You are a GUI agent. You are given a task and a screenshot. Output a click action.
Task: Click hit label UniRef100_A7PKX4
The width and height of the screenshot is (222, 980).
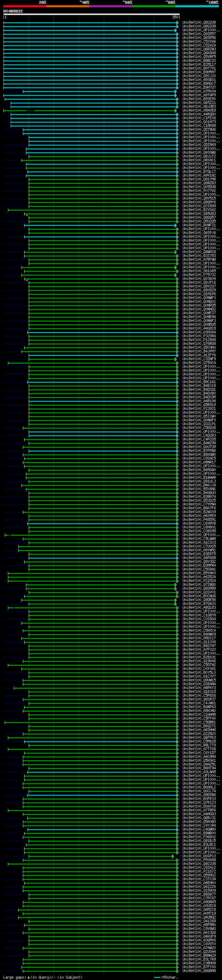pyautogui.click(x=199, y=91)
